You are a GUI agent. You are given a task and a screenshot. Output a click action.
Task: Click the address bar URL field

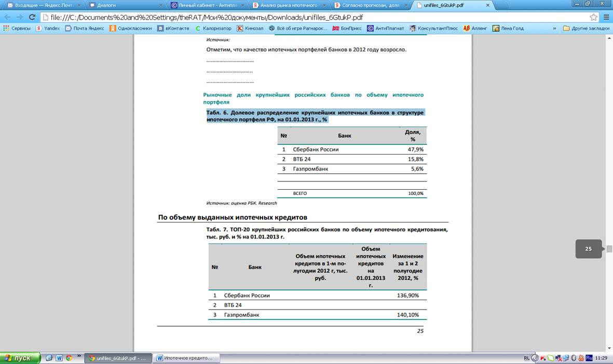311,17
